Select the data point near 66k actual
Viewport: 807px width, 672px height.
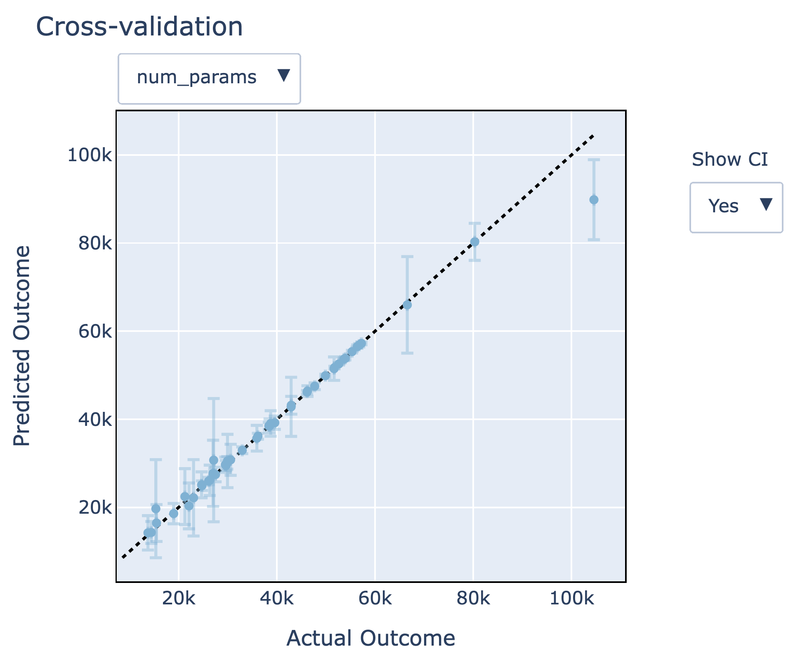click(x=407, y=305)
